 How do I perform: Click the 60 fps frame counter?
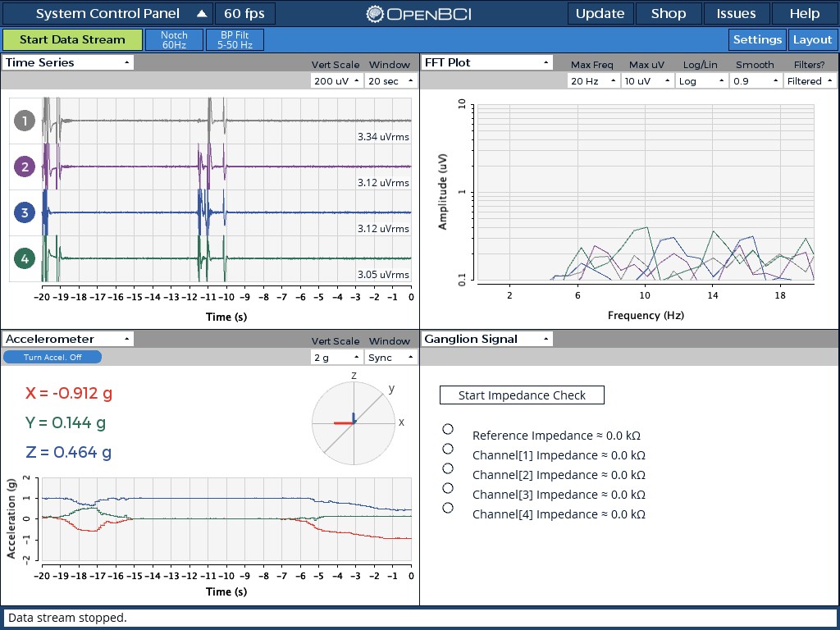245,13
